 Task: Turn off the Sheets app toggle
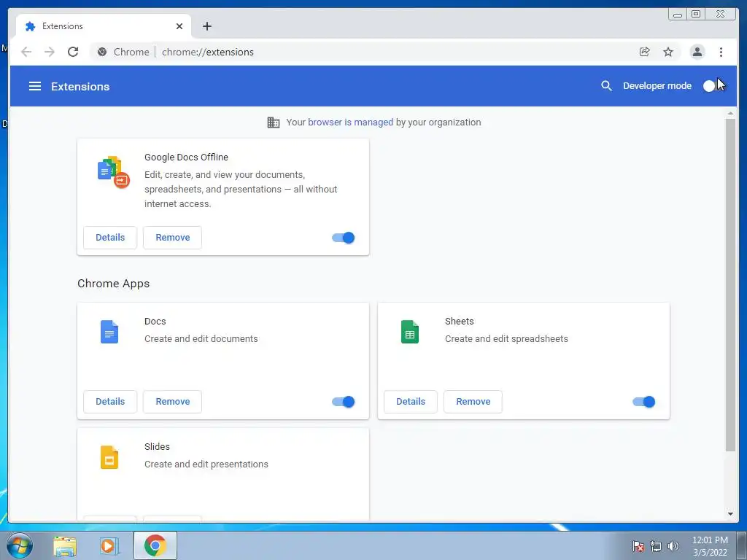(644, 402)
